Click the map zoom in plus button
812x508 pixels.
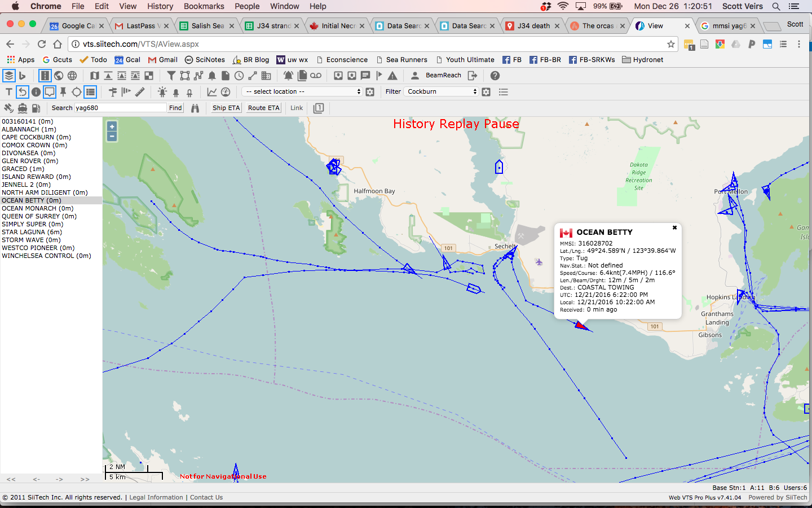point(112,126)
